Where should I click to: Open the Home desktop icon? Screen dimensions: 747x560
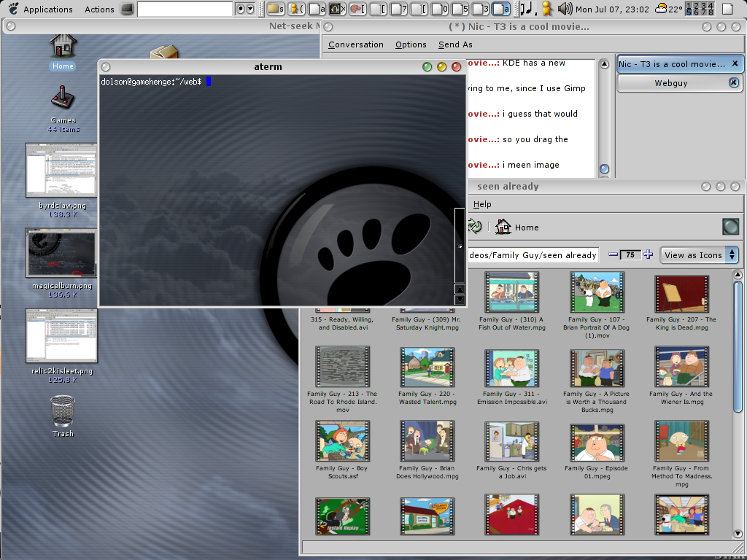(63, 52)
